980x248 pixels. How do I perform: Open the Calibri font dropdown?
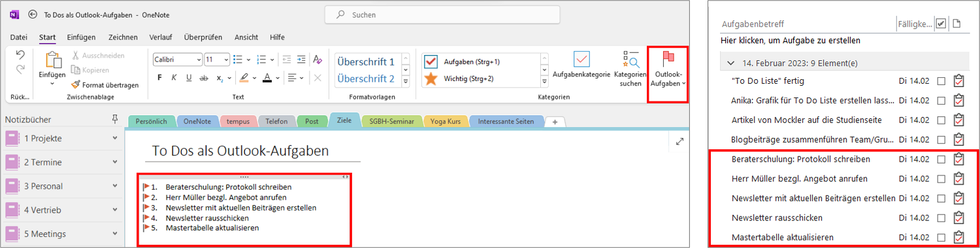click(199, 60)
